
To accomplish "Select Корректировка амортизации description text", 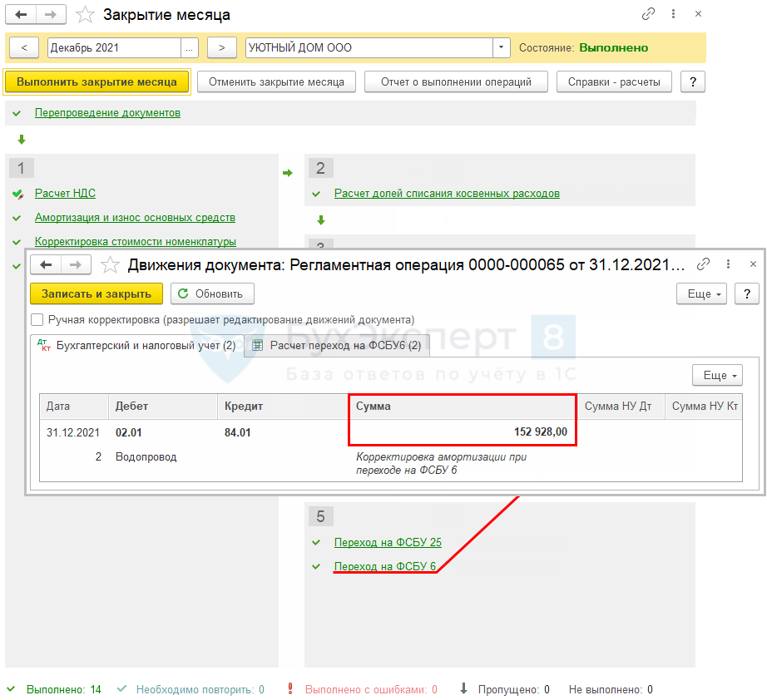I will 441,463.
